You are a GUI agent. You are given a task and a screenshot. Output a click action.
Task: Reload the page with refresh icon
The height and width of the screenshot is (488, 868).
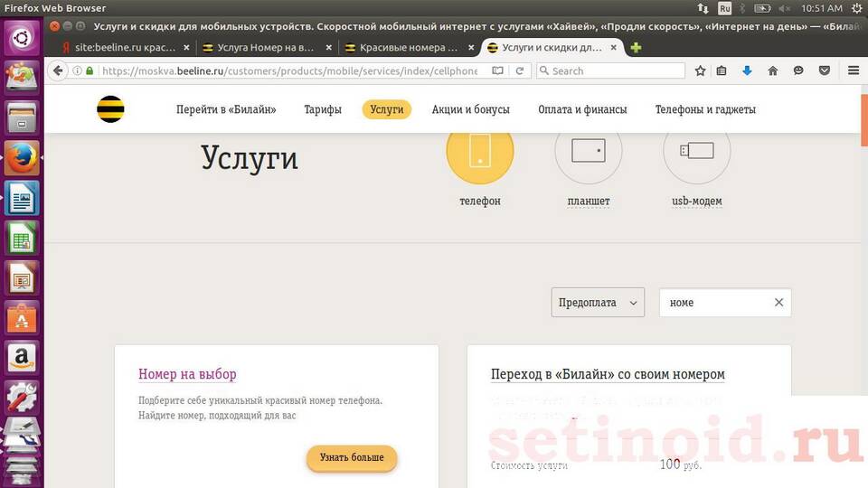[x=519, y=70]
